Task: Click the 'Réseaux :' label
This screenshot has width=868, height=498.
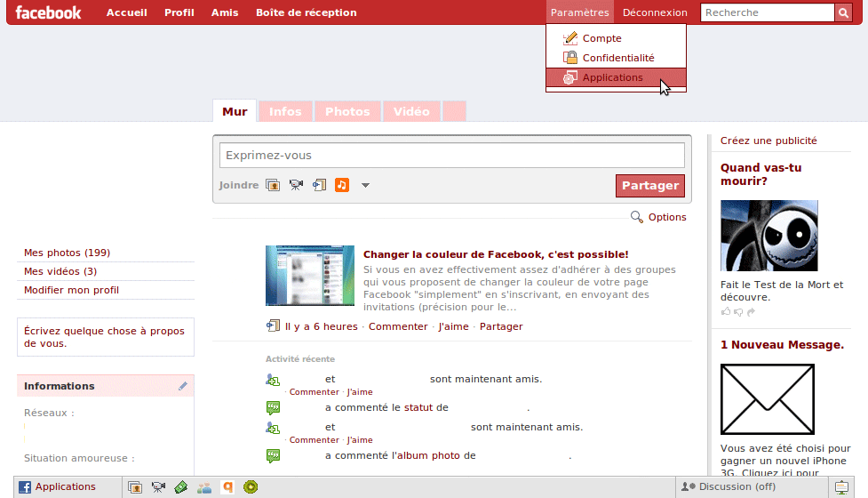Action: click(49, 413)
